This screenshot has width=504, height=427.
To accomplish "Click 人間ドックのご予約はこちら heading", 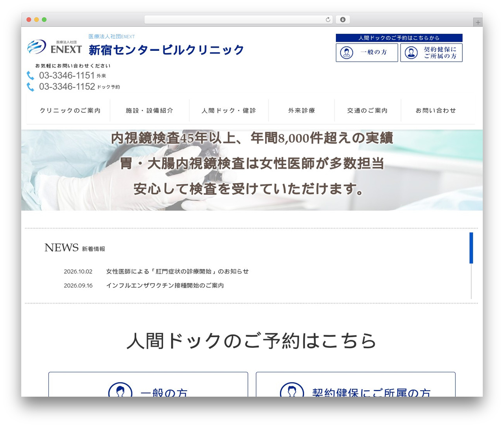I will point(252,341).
